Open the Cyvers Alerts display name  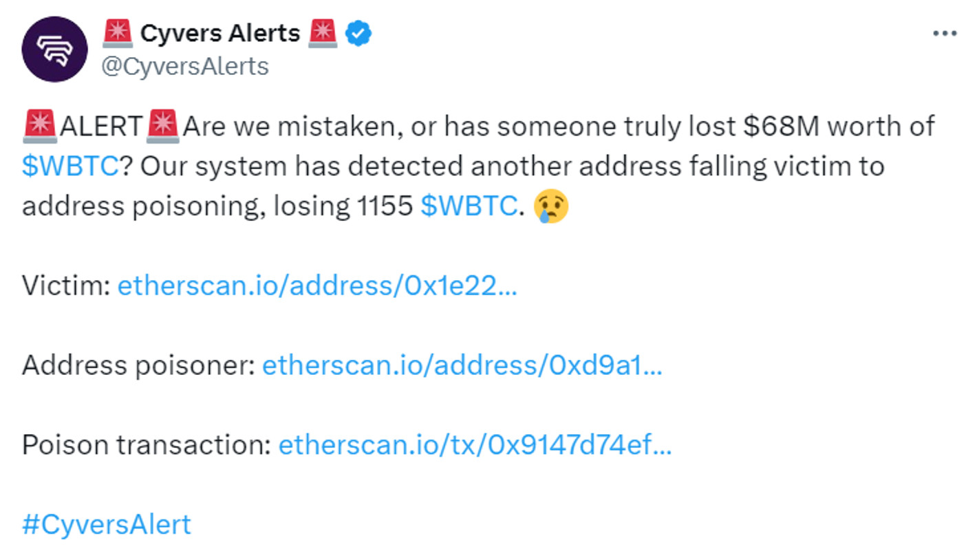pos(220,33)
